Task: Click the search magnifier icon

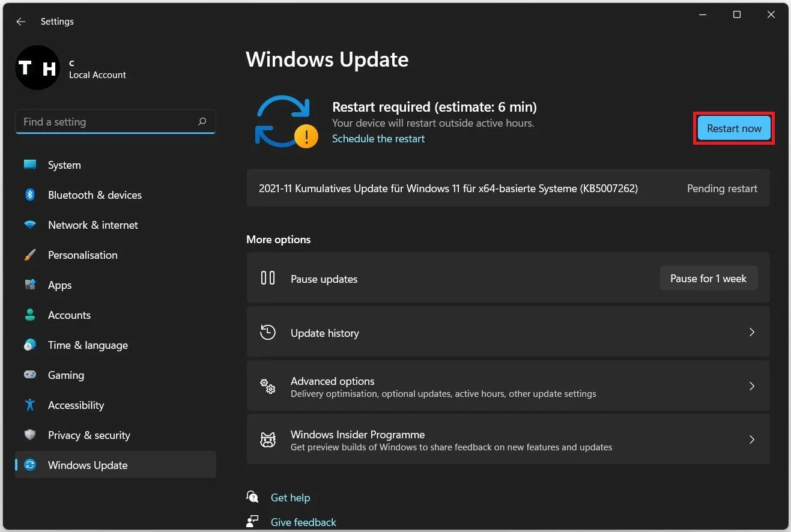Action: (202, 122)
